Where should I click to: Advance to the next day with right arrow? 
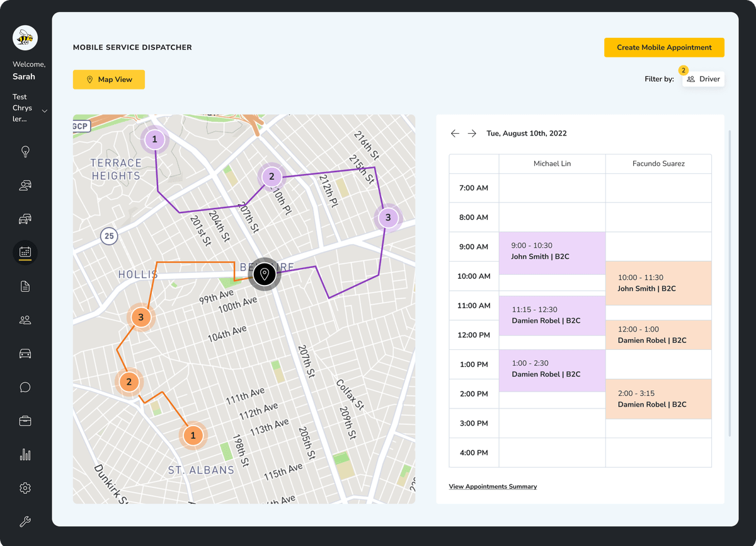[x=472, y=133]
